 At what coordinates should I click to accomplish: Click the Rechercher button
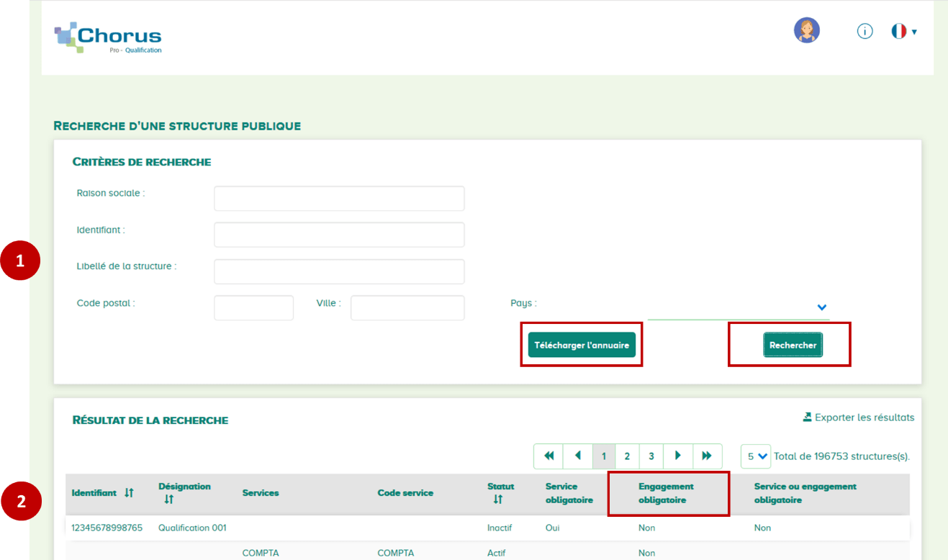coord(793,345)
